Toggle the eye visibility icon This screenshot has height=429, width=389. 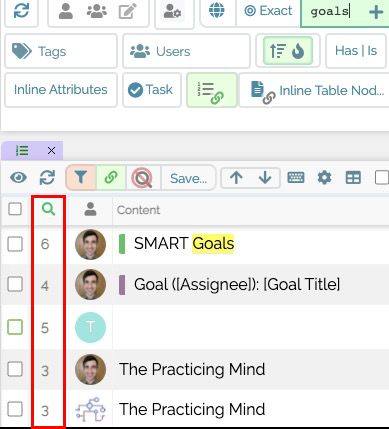[18, 177]
